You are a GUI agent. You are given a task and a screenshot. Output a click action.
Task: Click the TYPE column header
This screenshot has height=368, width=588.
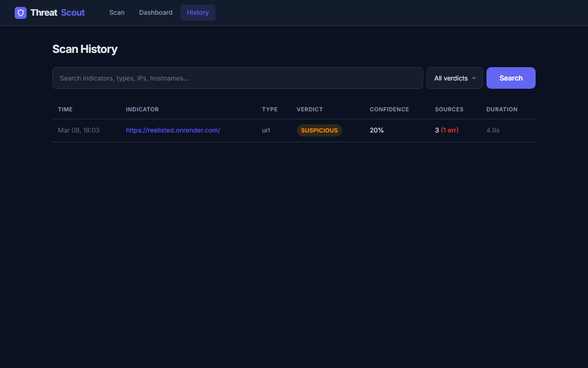tap(270, 109)
